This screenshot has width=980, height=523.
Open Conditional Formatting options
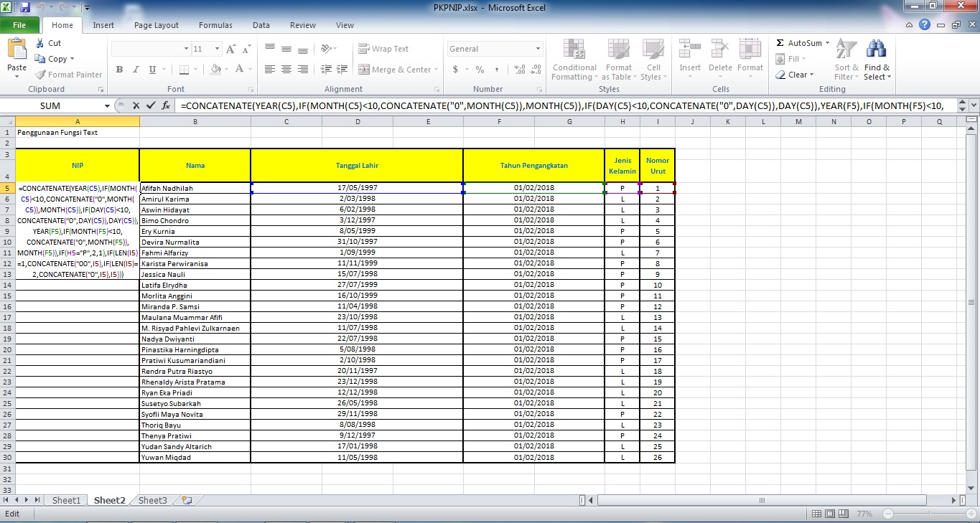[x=574, y=59]
